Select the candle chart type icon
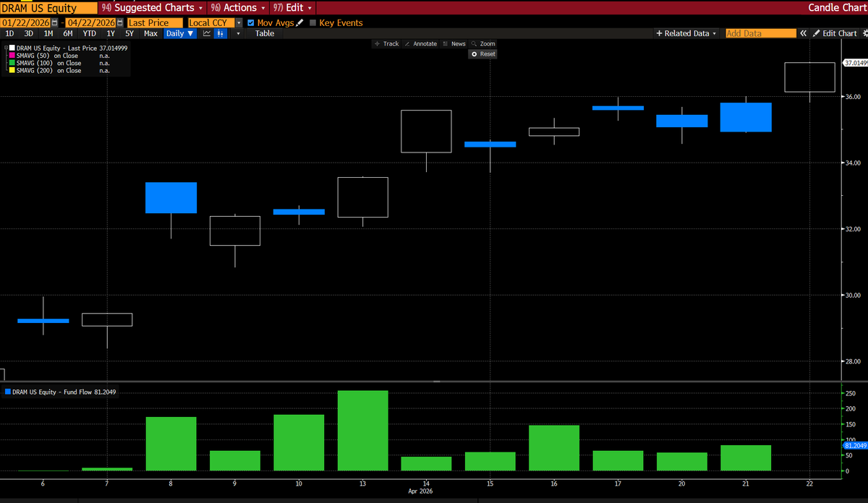 pyautogui.click(x=221, y=33)
